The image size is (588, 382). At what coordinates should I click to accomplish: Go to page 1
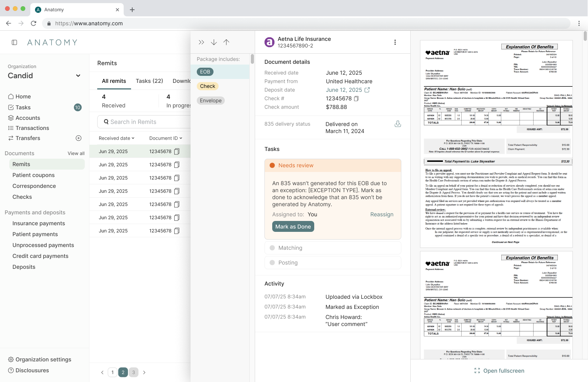[113, 372]
